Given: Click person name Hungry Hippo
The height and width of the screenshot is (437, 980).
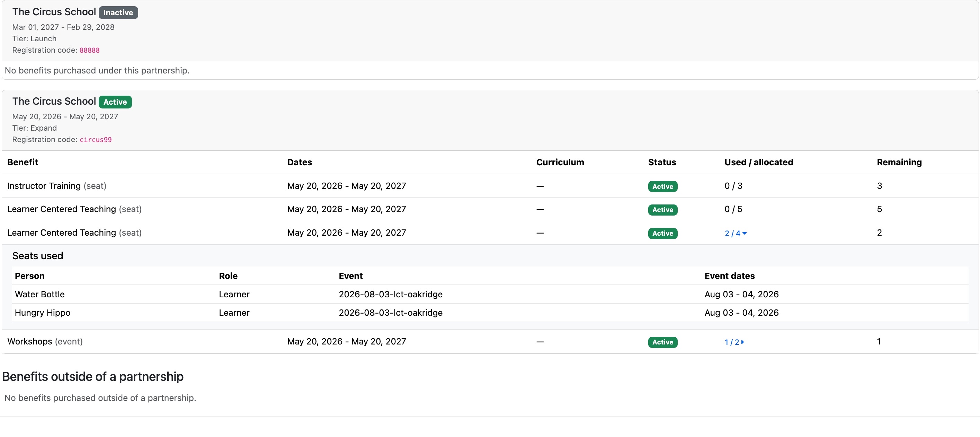Looking at the screenshot, I should click(43, 313).
